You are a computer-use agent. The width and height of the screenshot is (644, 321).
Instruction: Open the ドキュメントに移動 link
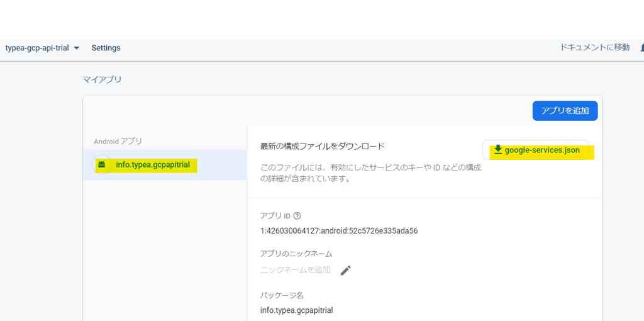594,48
